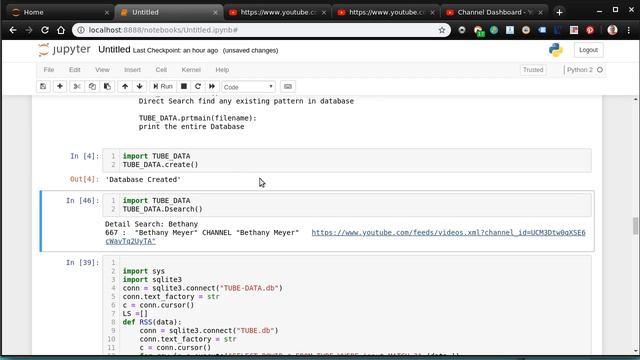
Task: Reload the current page
Action: (45, 30)
